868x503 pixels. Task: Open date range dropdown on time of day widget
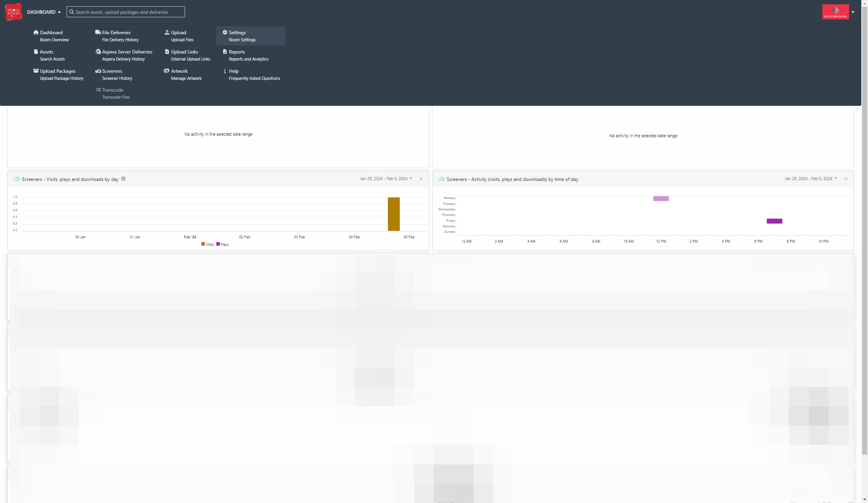click(811, 179)
